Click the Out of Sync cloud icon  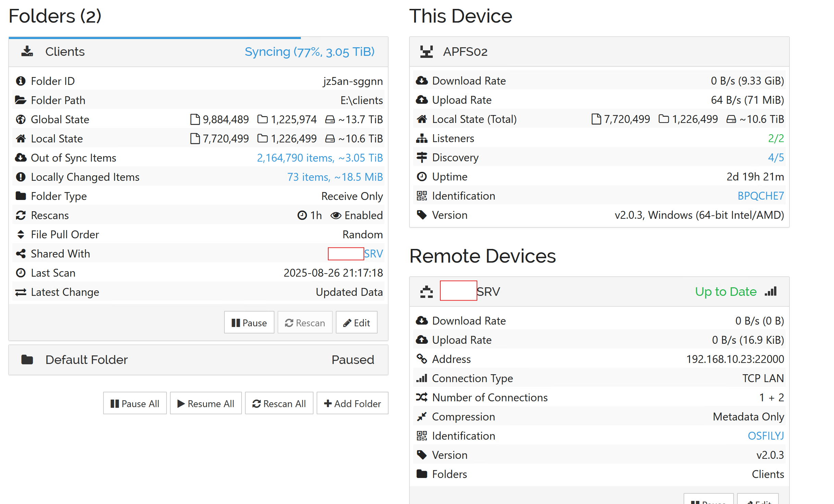click(21, 158)
